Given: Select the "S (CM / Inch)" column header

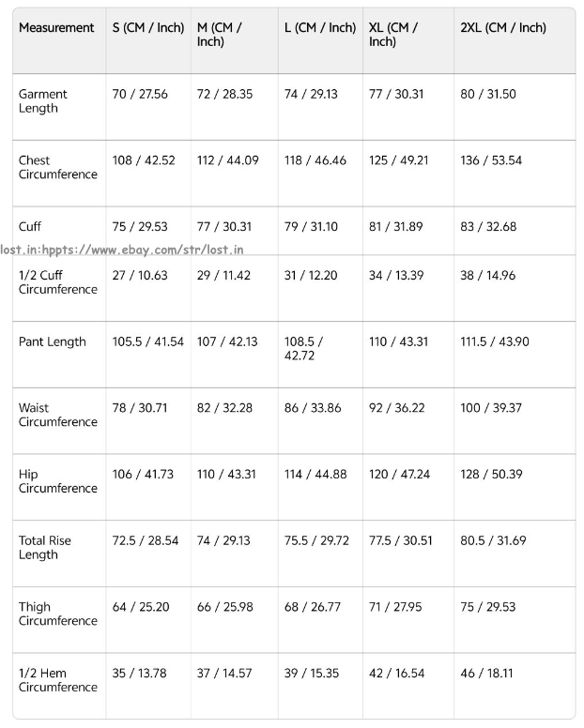Looking at the screenshot, I should 148,28.
